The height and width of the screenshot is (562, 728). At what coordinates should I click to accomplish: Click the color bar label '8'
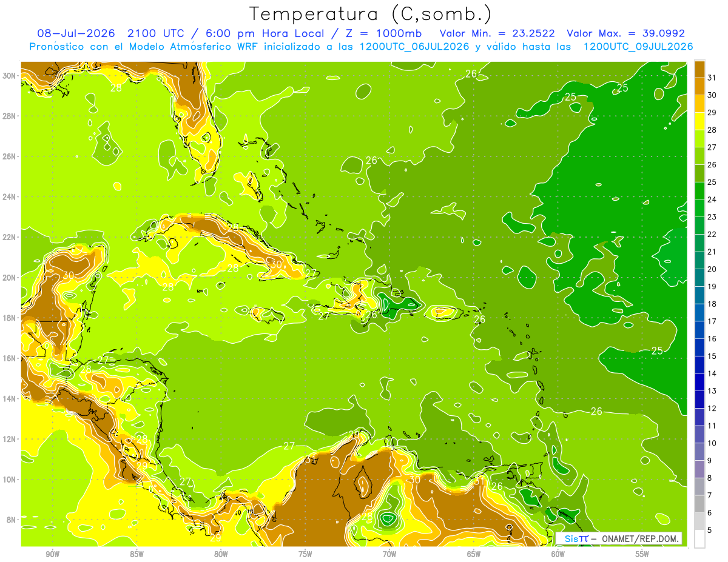pos(710,478)
